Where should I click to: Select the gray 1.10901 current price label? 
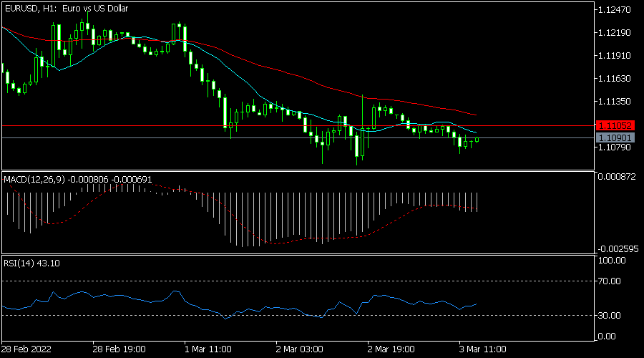click(615, 137)
